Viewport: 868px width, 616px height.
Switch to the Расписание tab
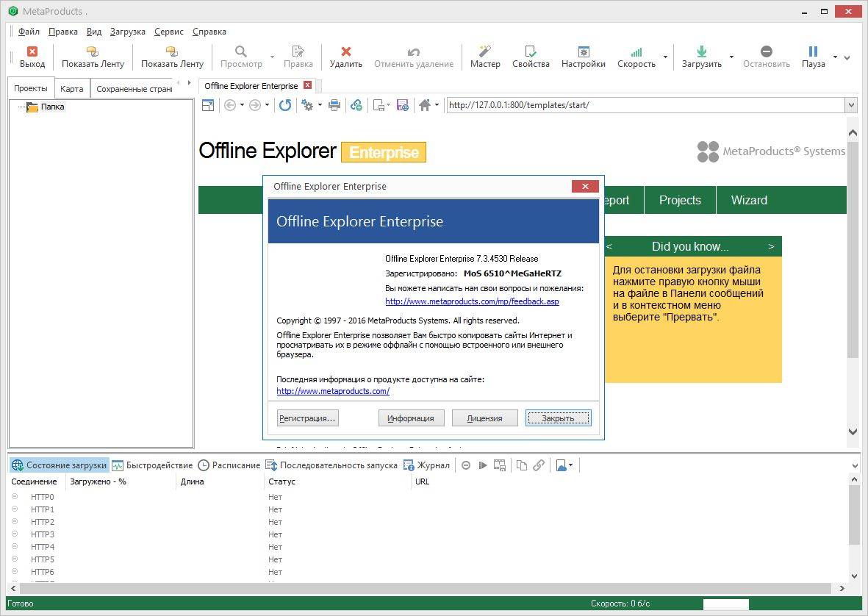229,465
